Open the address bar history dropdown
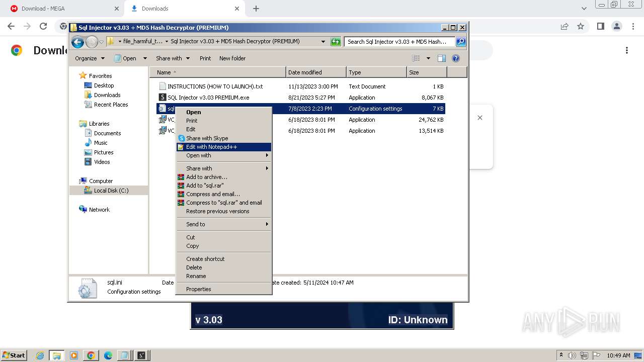Image resolution: width=644 pixels, height=362 pixels. pyautogui.click(x=323, y=42)
